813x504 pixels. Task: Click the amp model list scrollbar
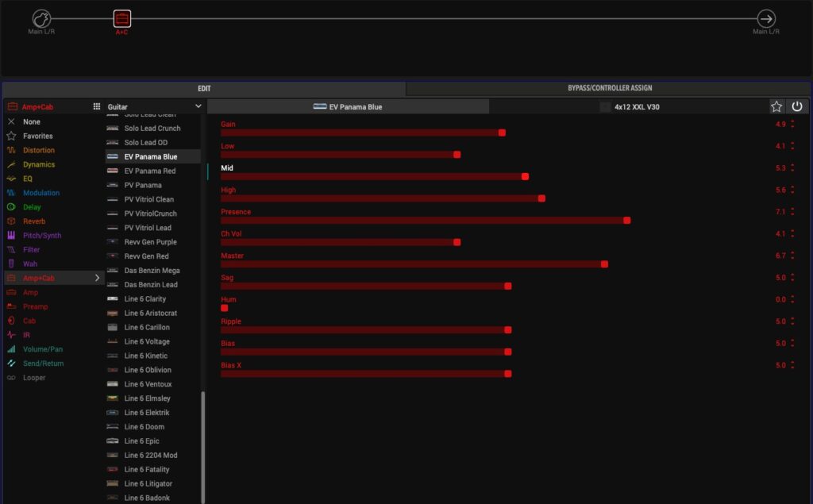tap(202, 444)
